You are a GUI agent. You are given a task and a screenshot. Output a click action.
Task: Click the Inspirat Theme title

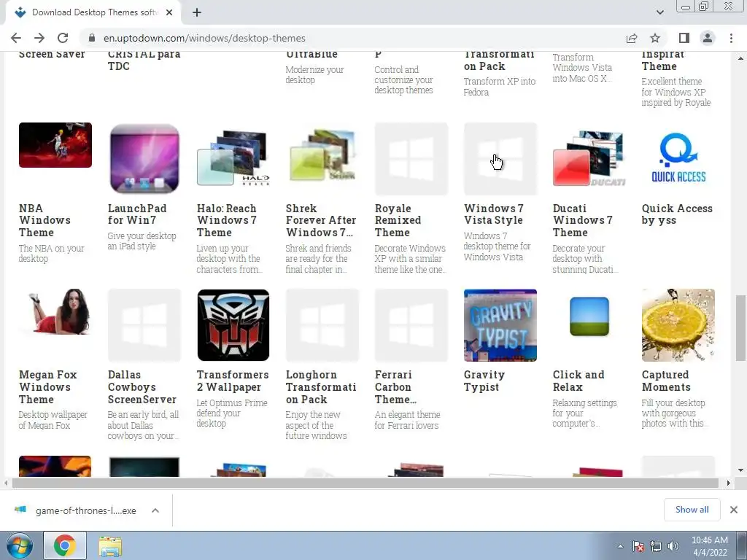pyautogui.click(x=662, y=61)
